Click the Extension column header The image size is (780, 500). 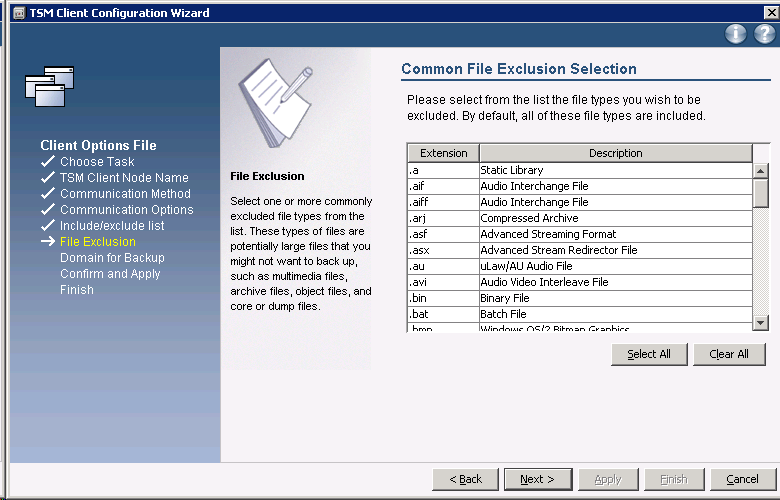coord(443,153)
